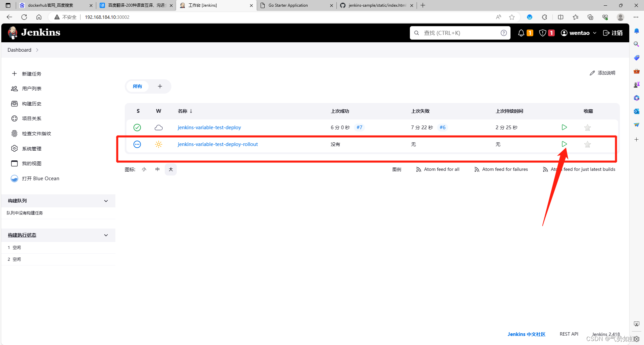Open the jenkins-variable-test-deploy-rollout job link
Viewport: 644px width, 345px height.
(218, 144)
